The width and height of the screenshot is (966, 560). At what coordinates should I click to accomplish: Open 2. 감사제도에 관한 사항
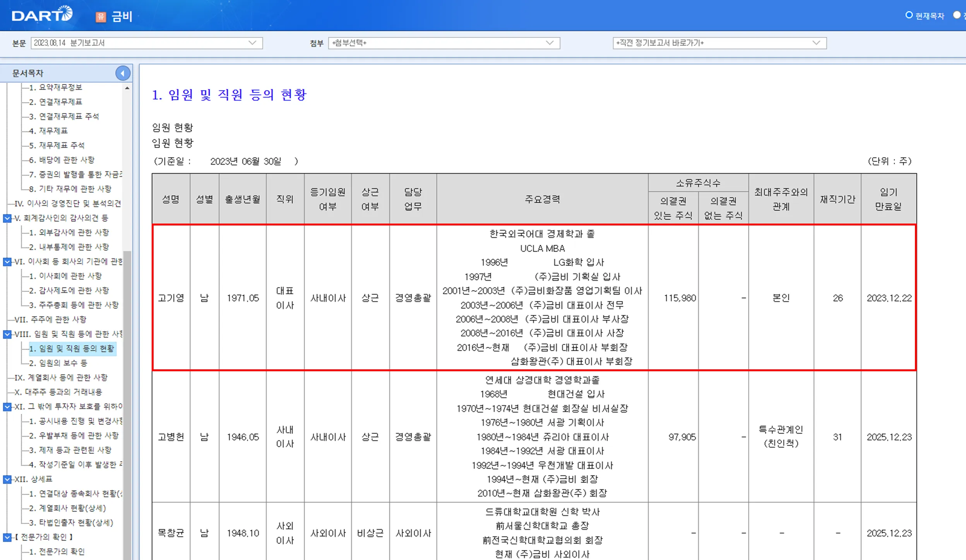click(69, 290)
